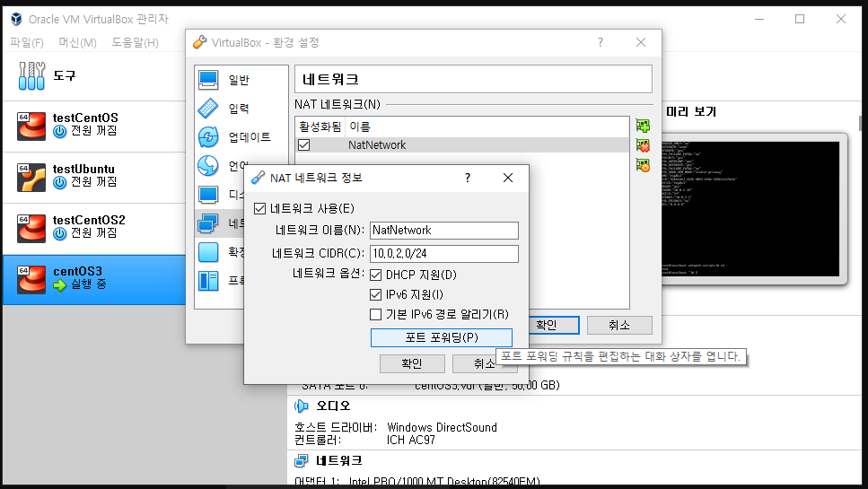Select testCentOS2 in the VM list
Viewport: 868px width, 489px height.
click(x=94, y=229)
